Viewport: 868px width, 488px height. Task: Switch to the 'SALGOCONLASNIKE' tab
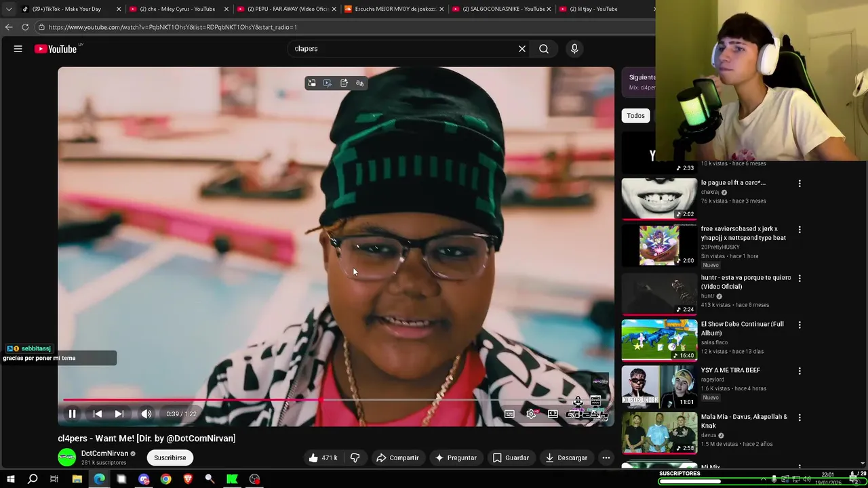(501, 9)
